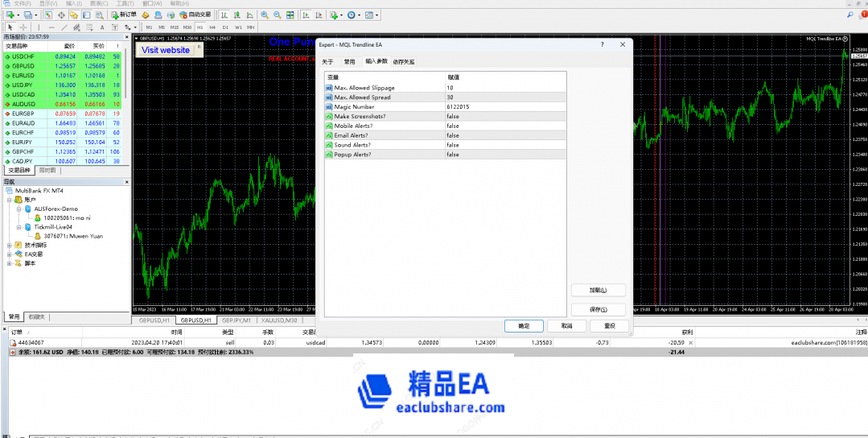Click the 确定 button in Expert dialog
Image resolution: width=868 pixels, height=438 pixels.
[x=524, y=325]
